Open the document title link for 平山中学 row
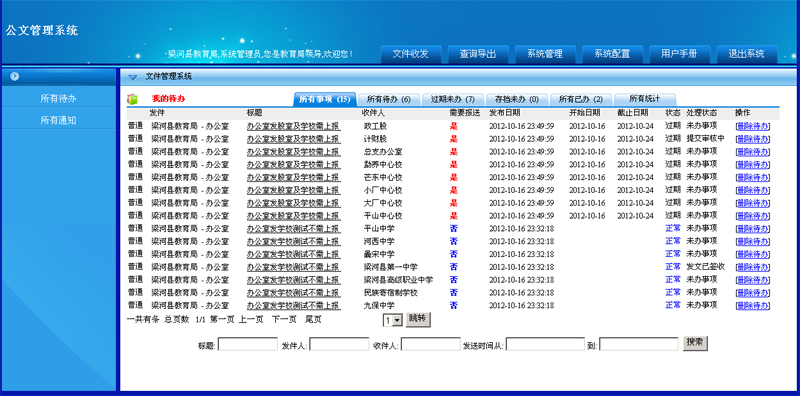Screen dimensions: 800x396 [x=293, y=229]
